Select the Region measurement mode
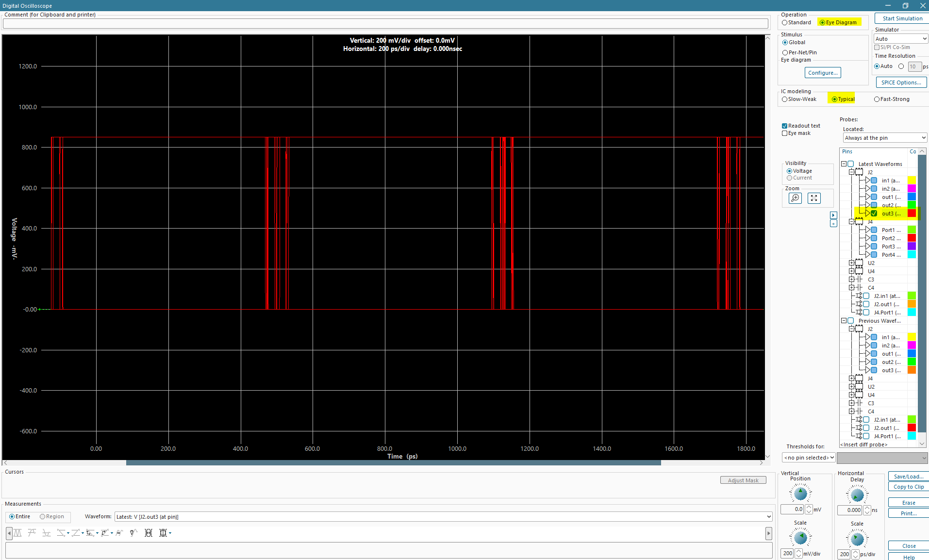Viewport: 929px width, 560px height. point(43,516)
